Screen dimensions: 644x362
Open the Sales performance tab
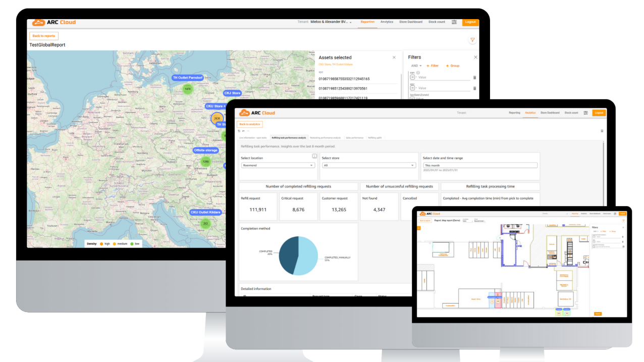coord(354,137)
